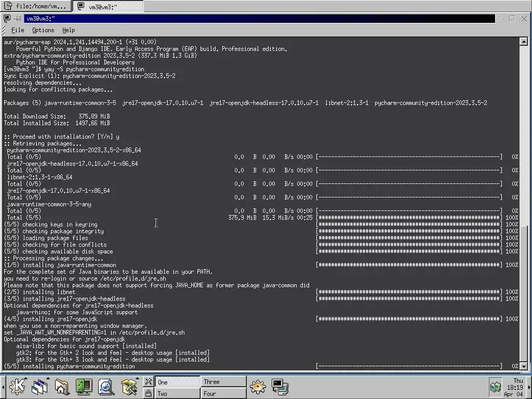Click 'java-rhino: for some JavaScript support' line
This screenshot has height=399, width=532.
coord(77,312)
